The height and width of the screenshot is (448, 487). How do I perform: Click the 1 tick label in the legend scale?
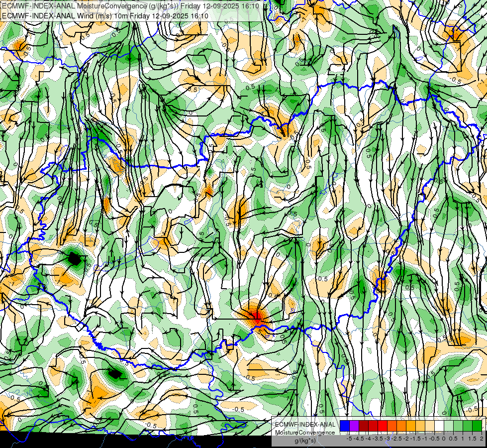[463, 439]
